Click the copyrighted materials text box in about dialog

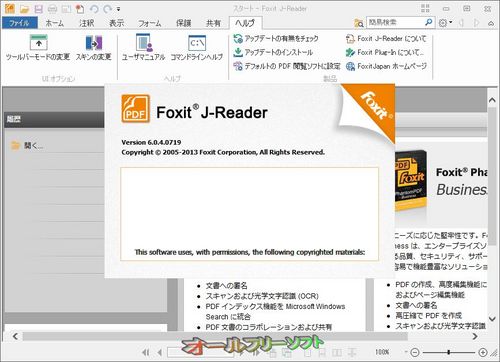point(250,214)
